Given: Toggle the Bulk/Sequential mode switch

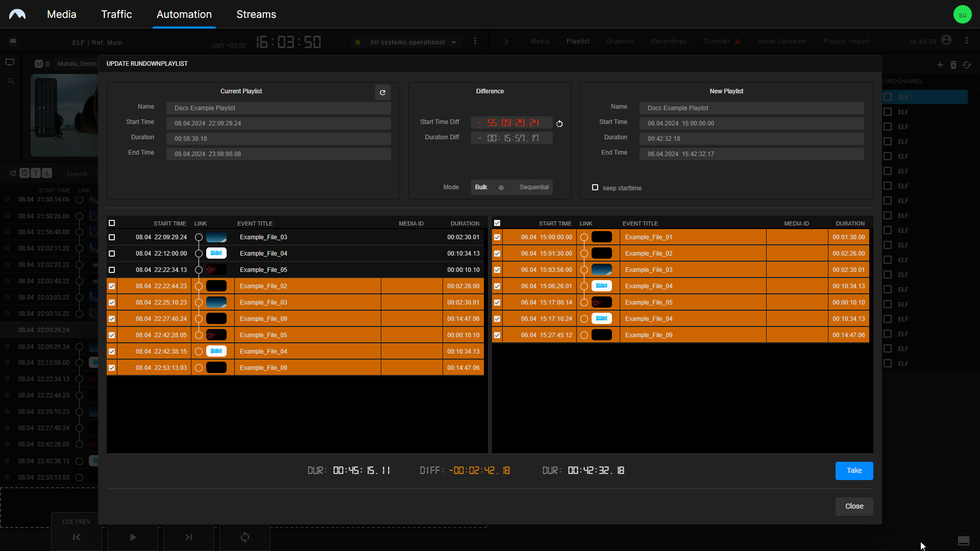Looking at the screenshot, I should [502, 187].
